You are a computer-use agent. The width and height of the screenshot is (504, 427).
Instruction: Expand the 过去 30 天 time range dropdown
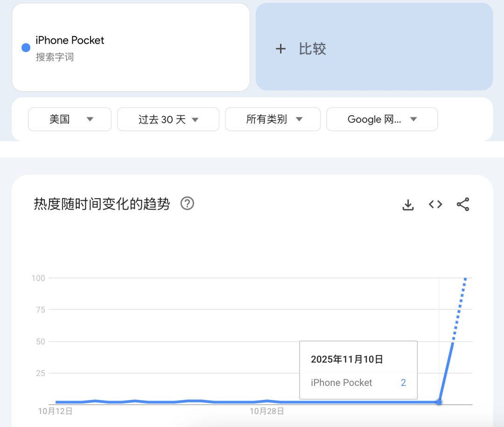(168, 119)
